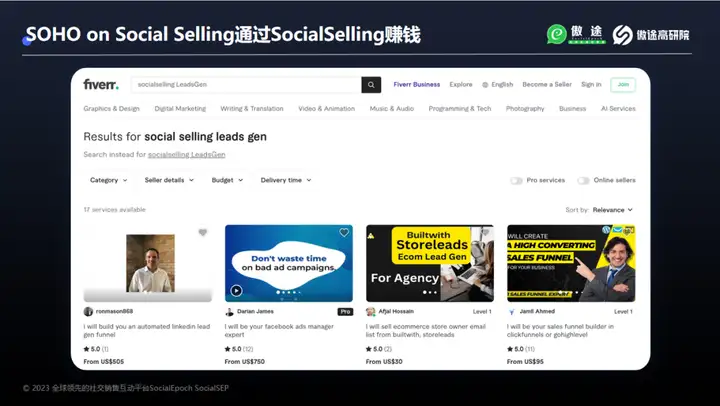This screenshot has height=406, width=720.
Task: Play the Darian James gig video
Action: pos(236,290)
